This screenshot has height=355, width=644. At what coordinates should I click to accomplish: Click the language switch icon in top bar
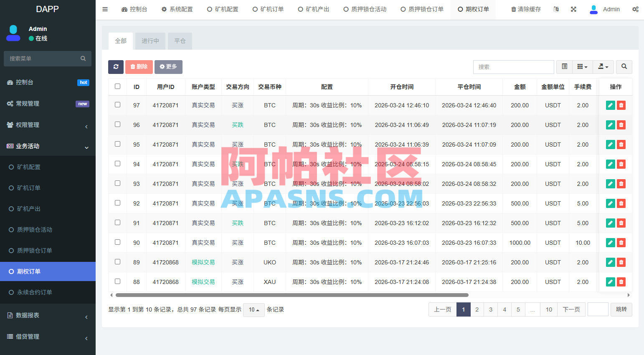[556, 9]
